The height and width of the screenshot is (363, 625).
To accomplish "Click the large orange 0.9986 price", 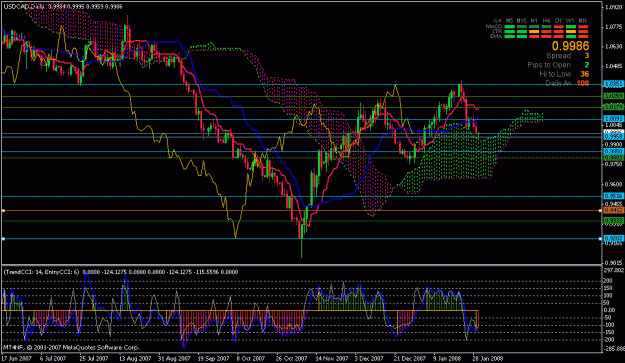I will 570,46.
